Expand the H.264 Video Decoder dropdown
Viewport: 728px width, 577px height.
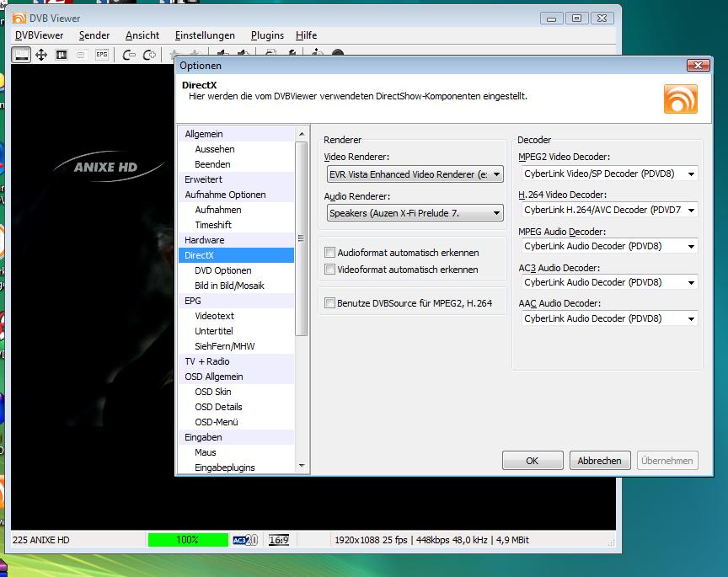[x=691, y=210]
